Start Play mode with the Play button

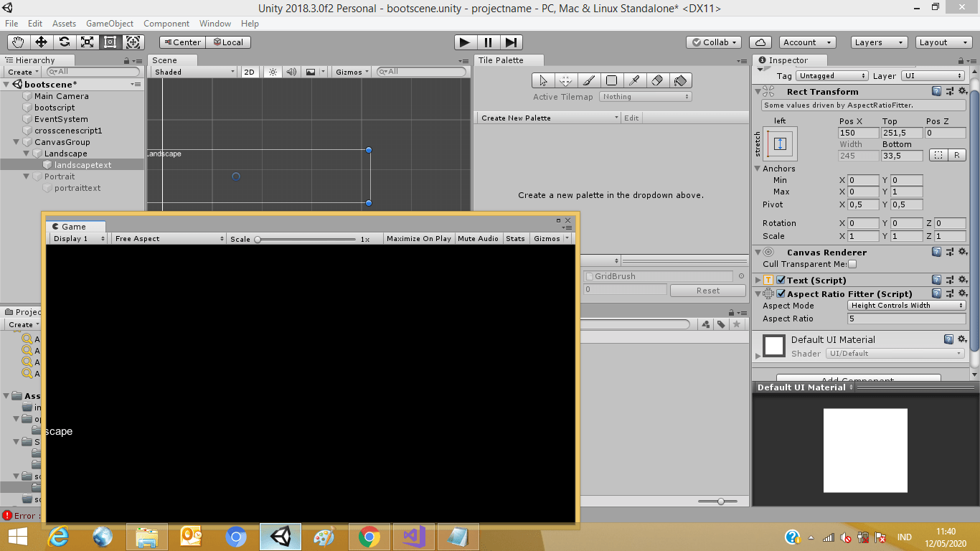pos(465,42)
